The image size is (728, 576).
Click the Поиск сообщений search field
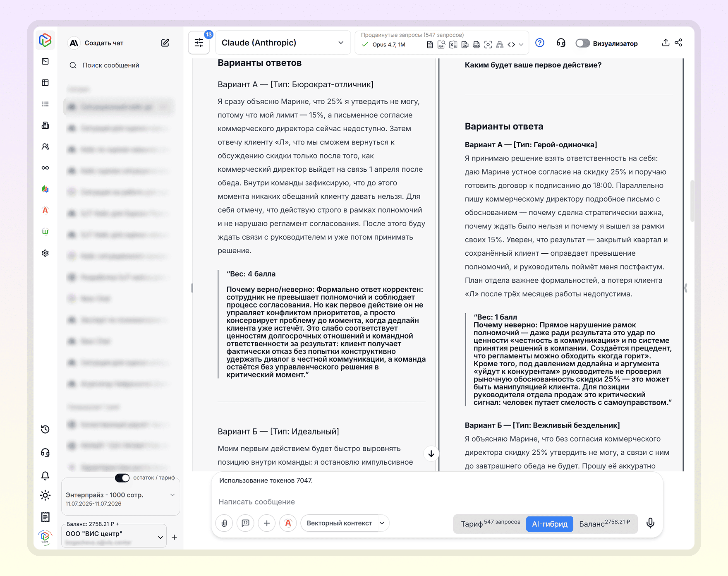pyautogui.click(x=111, y=65)
